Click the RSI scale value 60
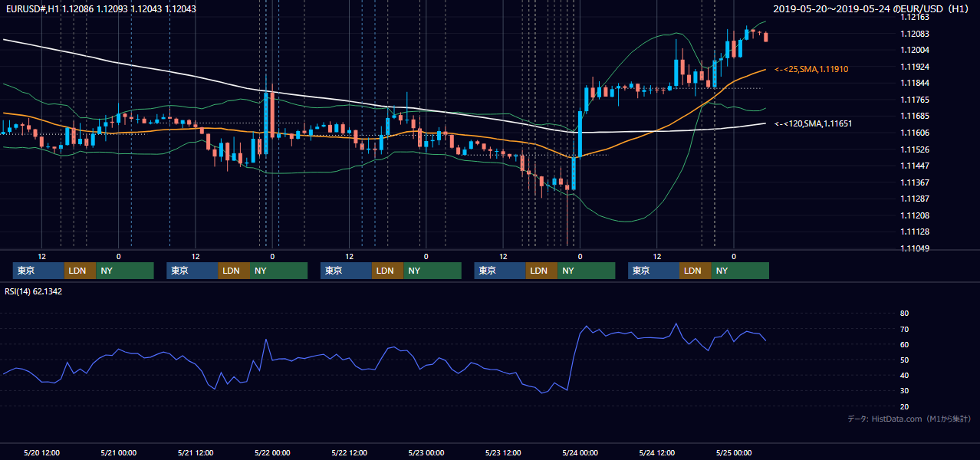 (904, 344)
